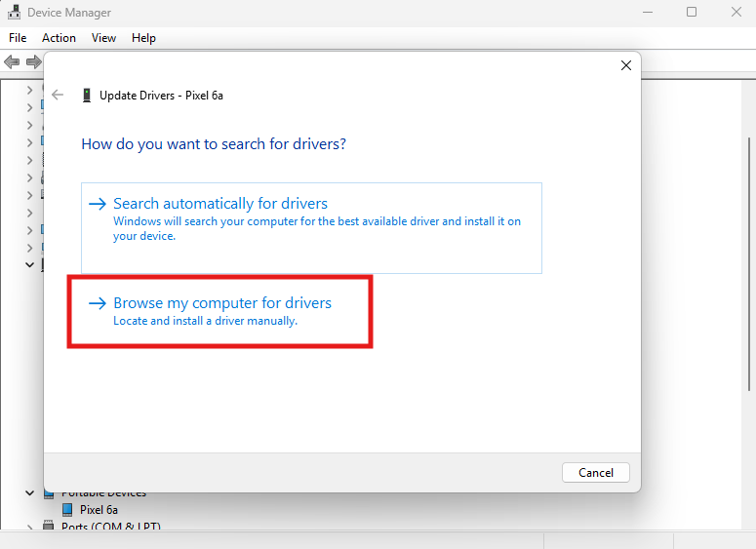Click the toolbar Back arrow icon

(12, 62)
